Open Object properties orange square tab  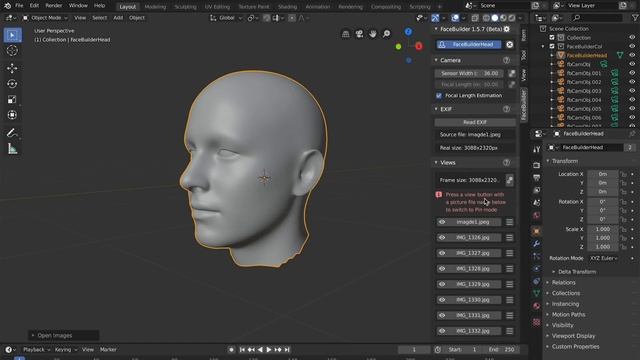pos(536,231)
